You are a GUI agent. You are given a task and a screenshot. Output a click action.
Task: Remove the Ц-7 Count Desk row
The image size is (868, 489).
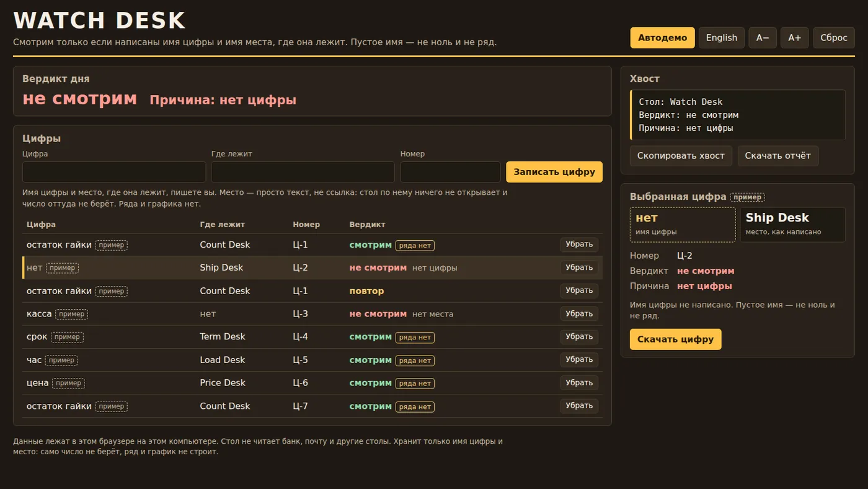[x=579, y=406]
